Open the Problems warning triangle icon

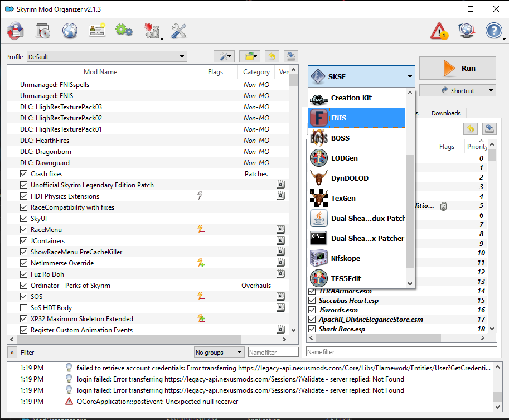(439, 31)
